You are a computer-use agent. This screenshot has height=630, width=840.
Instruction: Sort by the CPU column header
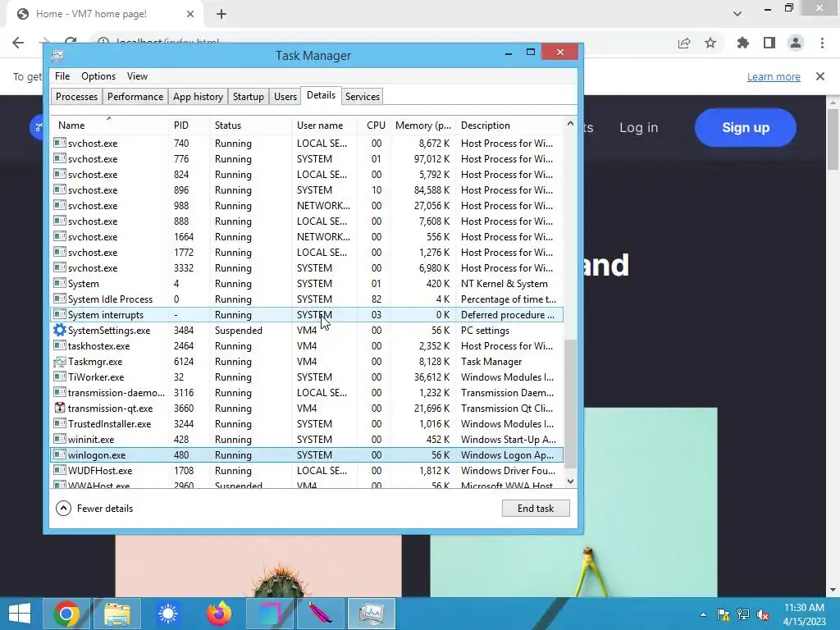[x=374, y=125]
